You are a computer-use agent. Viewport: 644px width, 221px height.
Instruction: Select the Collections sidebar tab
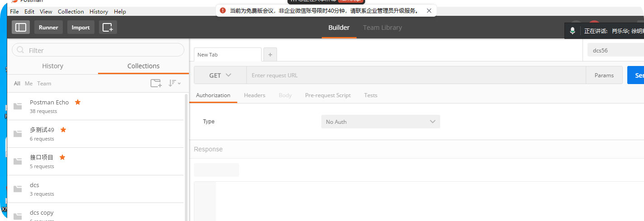coord(143,66)
